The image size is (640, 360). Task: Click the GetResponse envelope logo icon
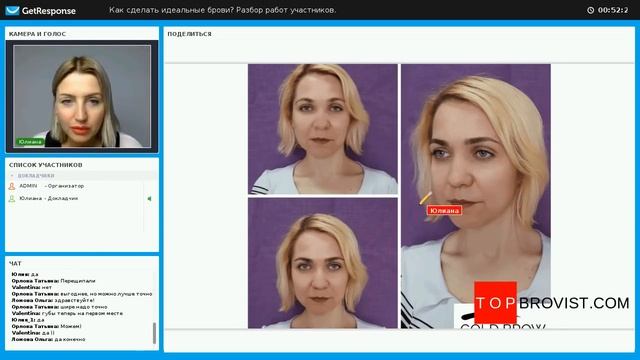point(12,10)
